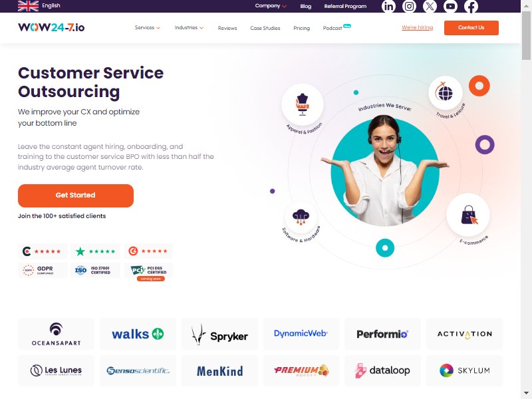Viewport: 532px width, 399px height.
Task: Visit the Facebook page icon
Action: [x=471, y=7]
